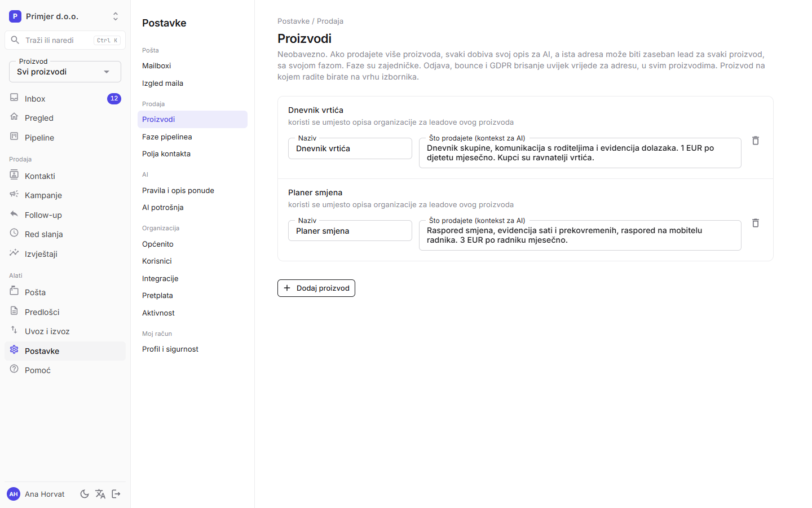This screenshot has width=812, height=508.
Task: Open Ana Horvat user profile
Action: pyautogui.click(x=37, y=494)
